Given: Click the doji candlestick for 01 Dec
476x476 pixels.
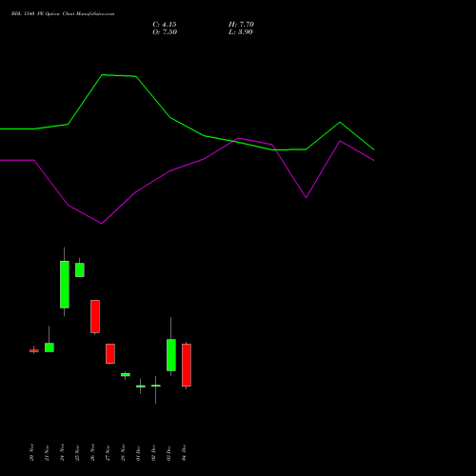Looking at the screenshot, I should 141,387.
